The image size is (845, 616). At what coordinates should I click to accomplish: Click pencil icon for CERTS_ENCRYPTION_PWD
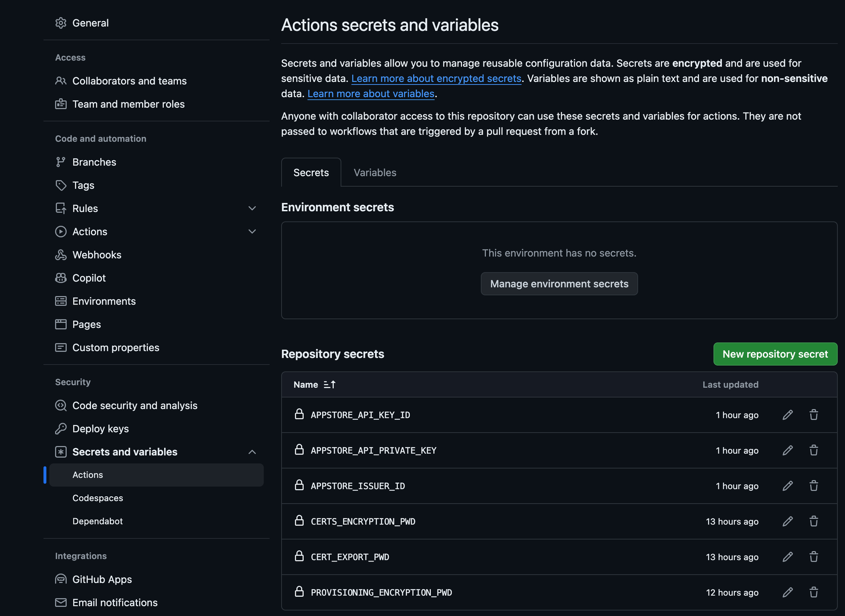787,521
